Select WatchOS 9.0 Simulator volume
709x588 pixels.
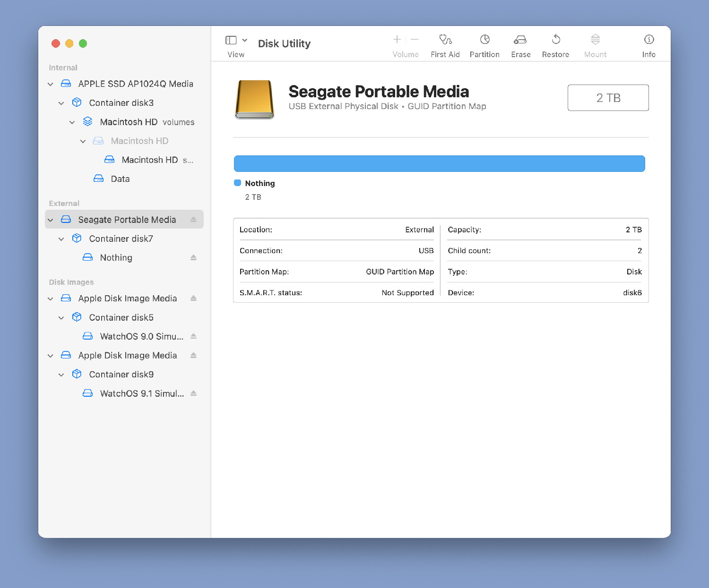[124, 336]
